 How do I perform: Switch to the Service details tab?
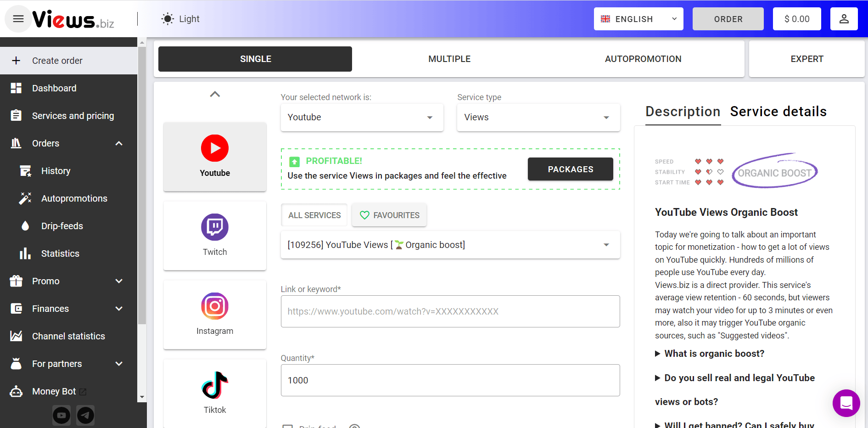click(778, 112)
